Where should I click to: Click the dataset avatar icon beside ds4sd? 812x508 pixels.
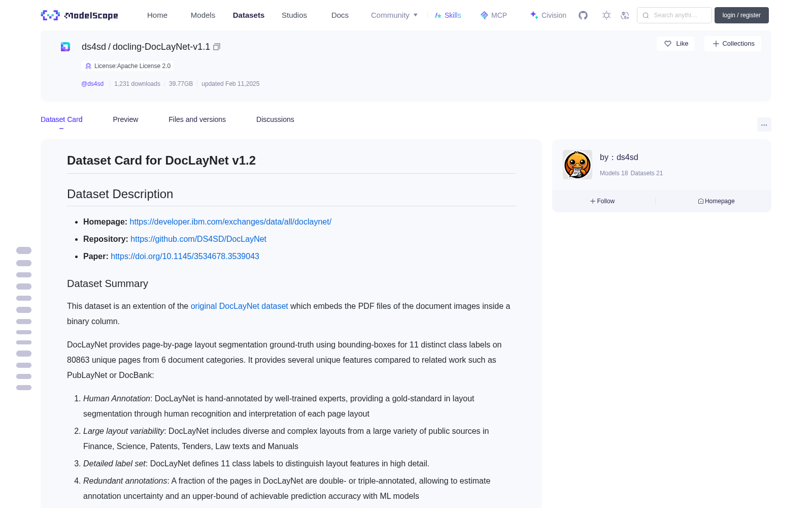pyautogui.click(x=65, y=47)
